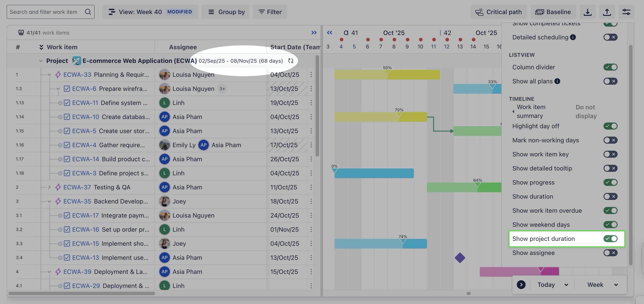
Task: Collapse list panel with double chevron right
Action: (314, 33)
